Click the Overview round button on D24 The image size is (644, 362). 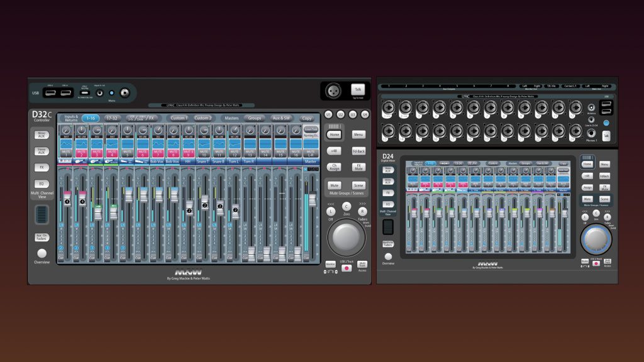point(388,256)
